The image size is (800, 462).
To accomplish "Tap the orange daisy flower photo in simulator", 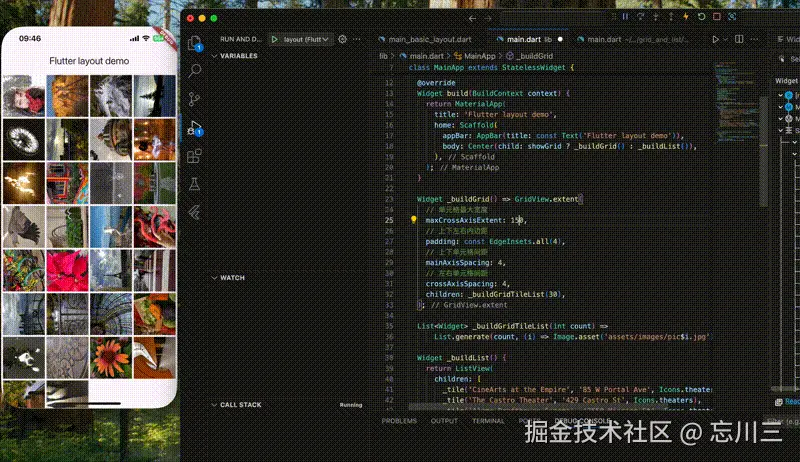I will (x=111, y=357).
